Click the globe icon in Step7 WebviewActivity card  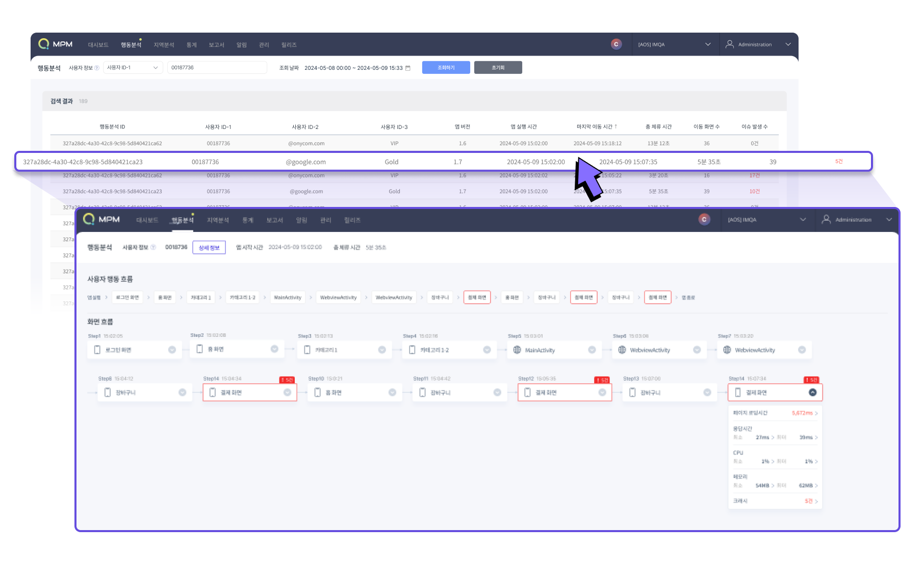point(727,350)
